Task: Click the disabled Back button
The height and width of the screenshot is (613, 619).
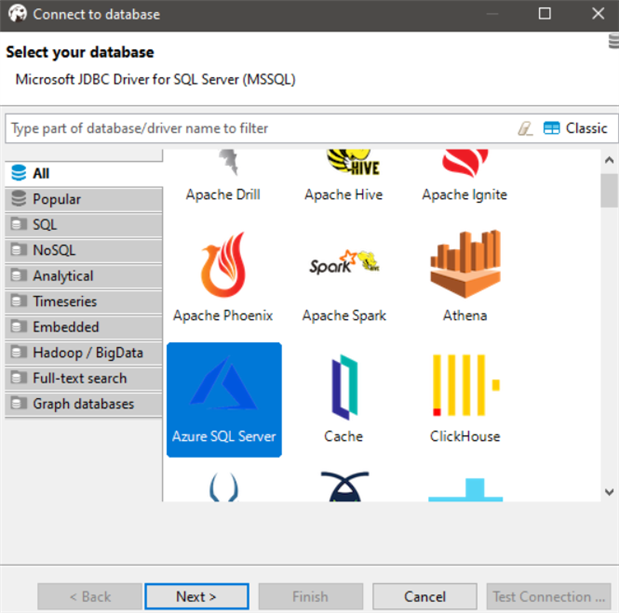Action: (x=90, y=596)
